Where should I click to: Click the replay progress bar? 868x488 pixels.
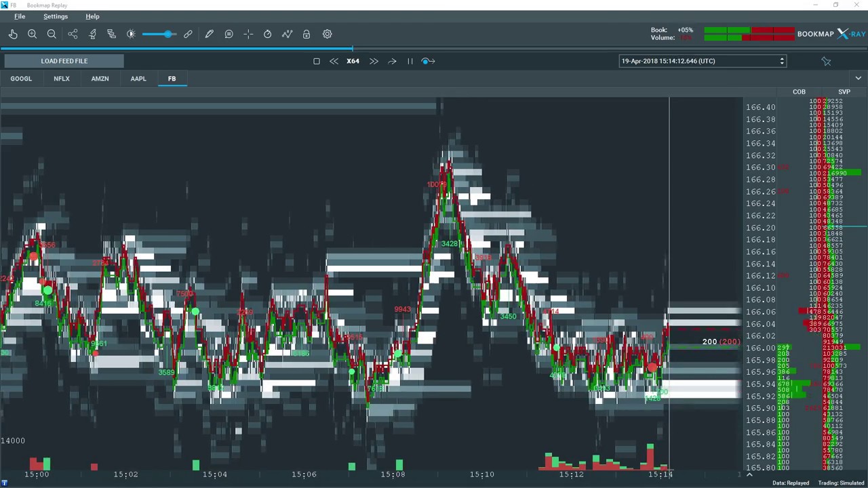[x=434, y=48]
